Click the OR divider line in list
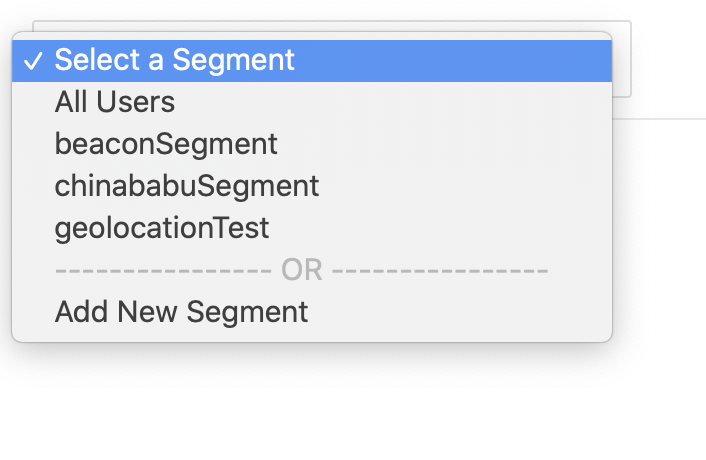The width and height of the screenshot is (706, 460). pyautogui.click(x=301, y=270)
